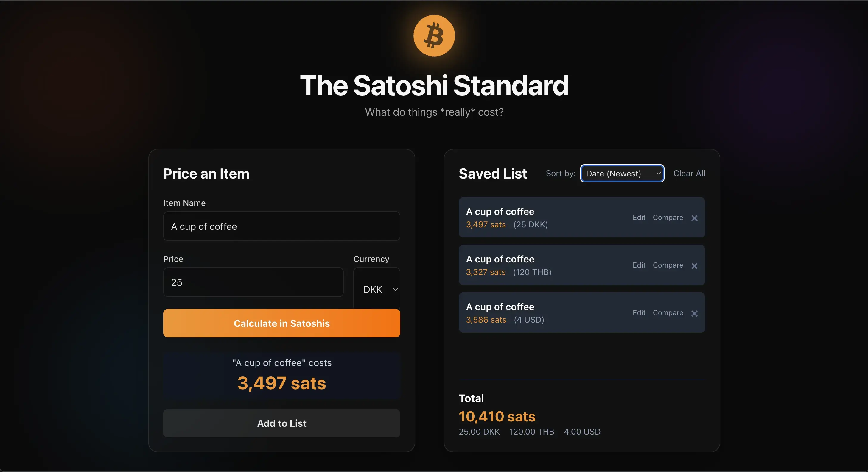Viewport: 868px width, 472px height.
Task: Remove the 4 USD coffee entry with the X
Action: pos(694,313)
